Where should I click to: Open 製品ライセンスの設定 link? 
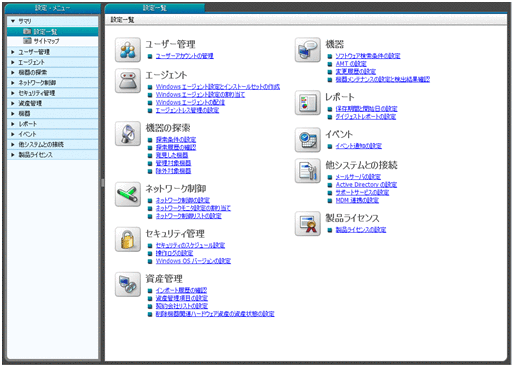(x=361, y=230)
